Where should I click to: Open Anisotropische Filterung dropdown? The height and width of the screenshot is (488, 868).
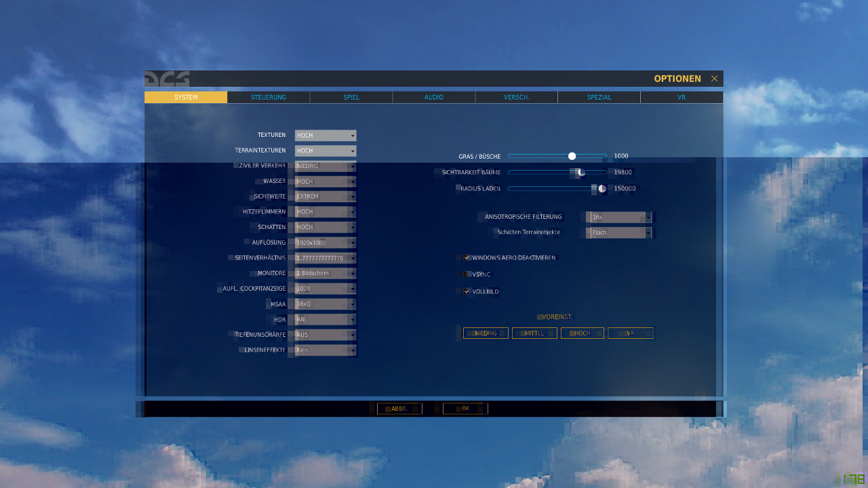pyautogui.click(x=620, y=217)
